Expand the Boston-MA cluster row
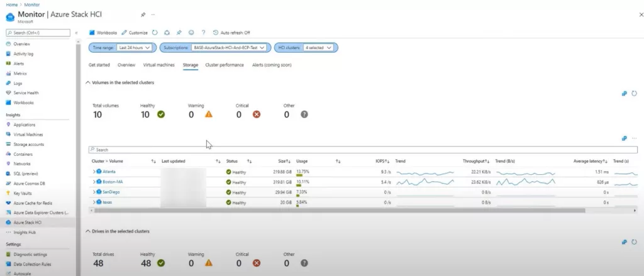 [94, 182]
